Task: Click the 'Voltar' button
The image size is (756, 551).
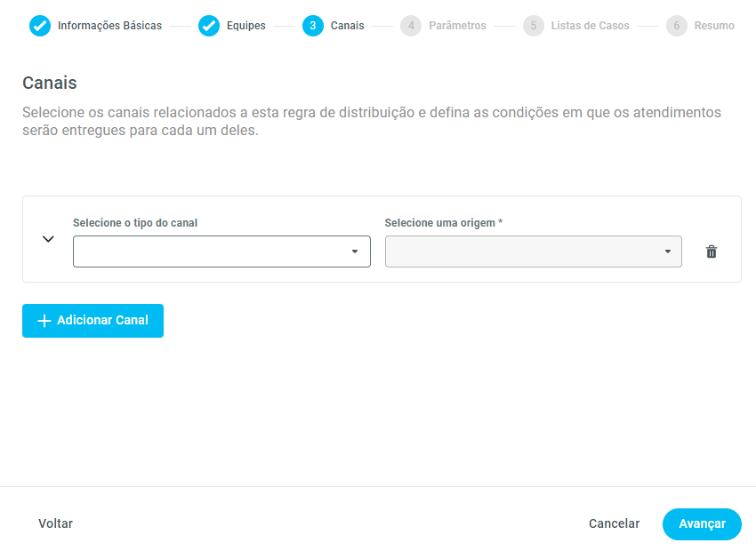Action: click(55, 523)
